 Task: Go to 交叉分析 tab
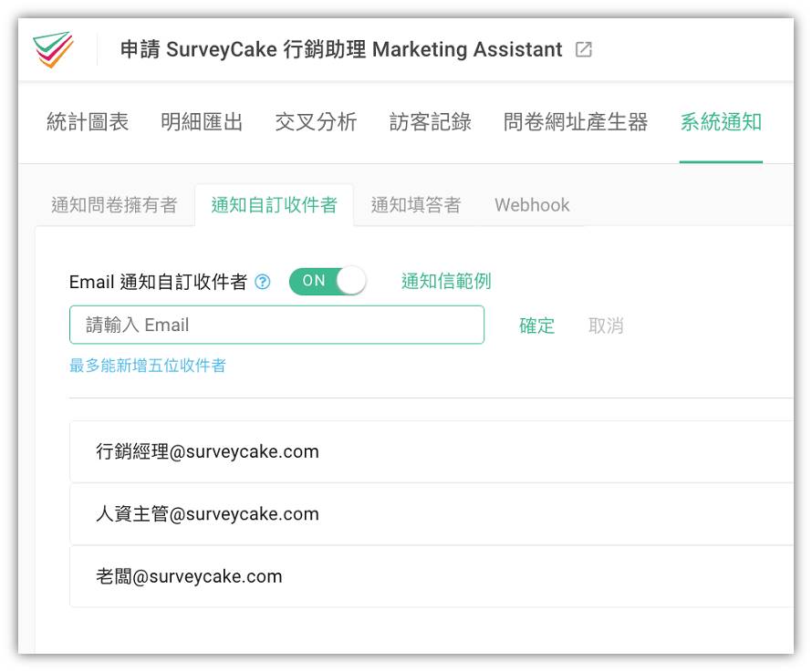(x=316, y=122)
